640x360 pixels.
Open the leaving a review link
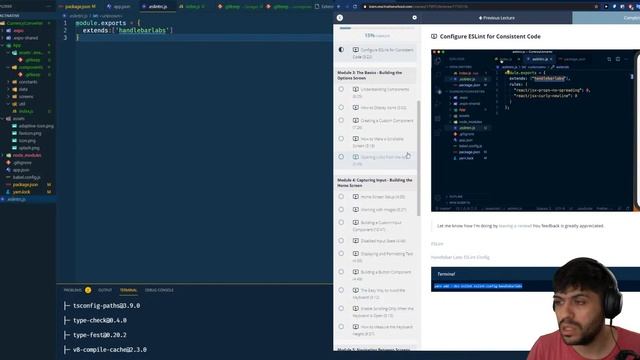[515, 226]
